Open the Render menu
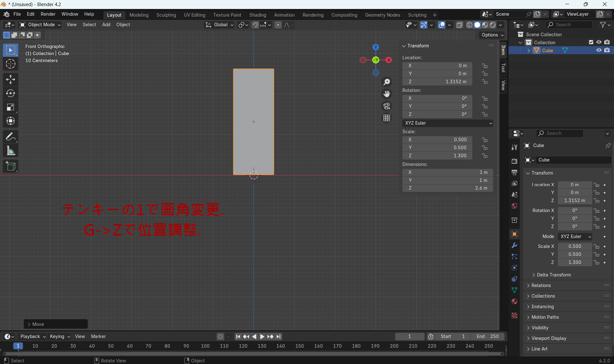Image resolution: width=614 pixels, height=364 pixels. coord(48,14)
